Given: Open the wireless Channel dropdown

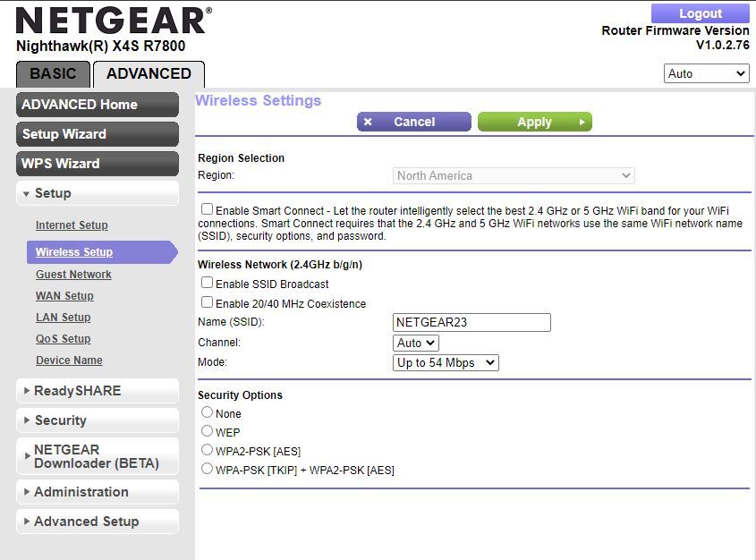Looking at the screenshot, I should pyautogui.click(x=415, y=343).
